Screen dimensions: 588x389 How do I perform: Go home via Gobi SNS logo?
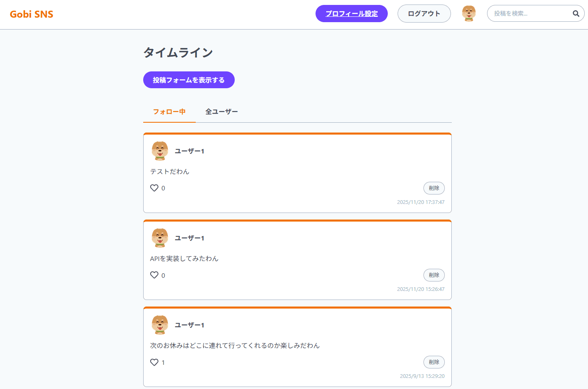click(x=32, y=14)
